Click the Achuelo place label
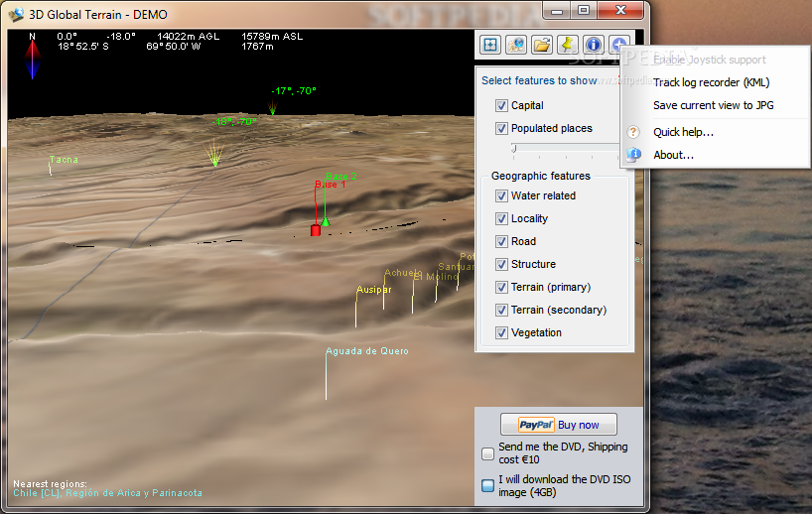 (402, 272)
